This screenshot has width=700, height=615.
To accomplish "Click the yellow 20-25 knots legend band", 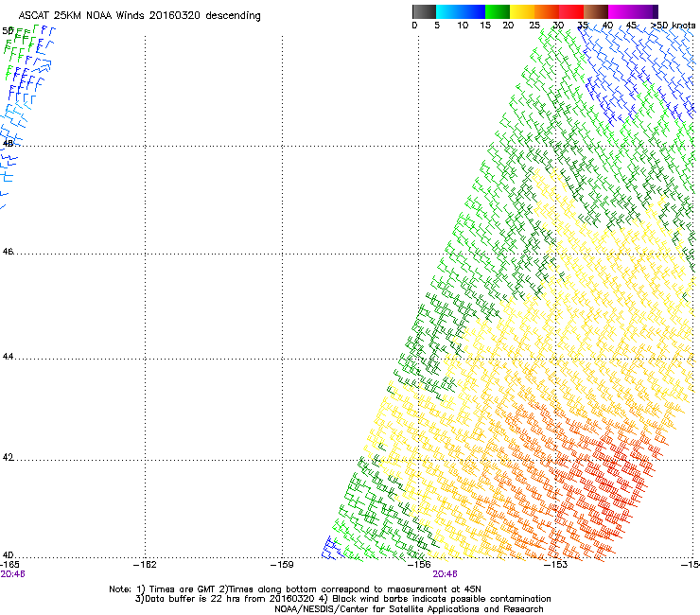I will coord(522,11).
